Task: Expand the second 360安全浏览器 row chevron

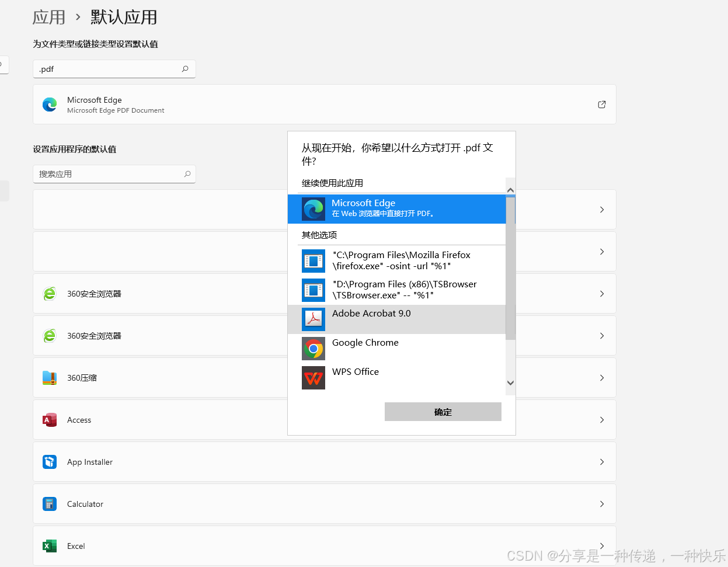Action: click(602, 336)
